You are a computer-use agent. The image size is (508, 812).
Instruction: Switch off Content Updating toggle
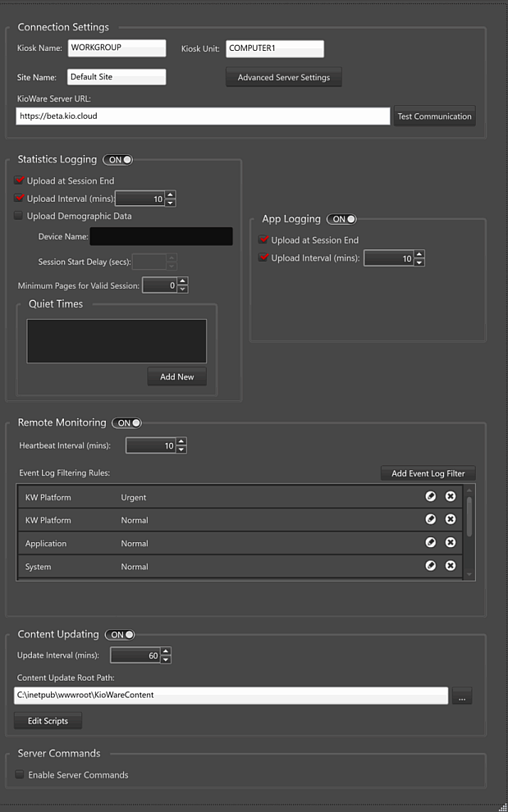120,634
